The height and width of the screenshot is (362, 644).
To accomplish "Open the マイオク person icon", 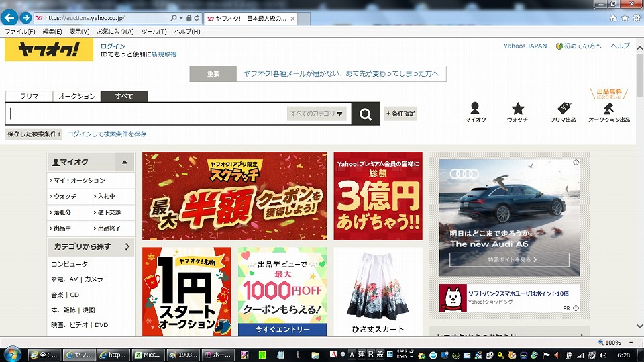I will coord(475,109).
